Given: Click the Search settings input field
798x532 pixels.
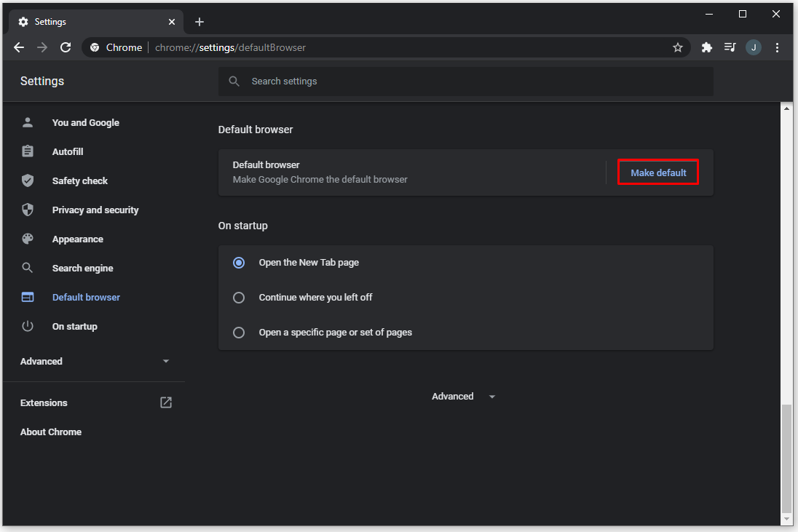Looking at the screenshot, I should (x=466, y=82).
